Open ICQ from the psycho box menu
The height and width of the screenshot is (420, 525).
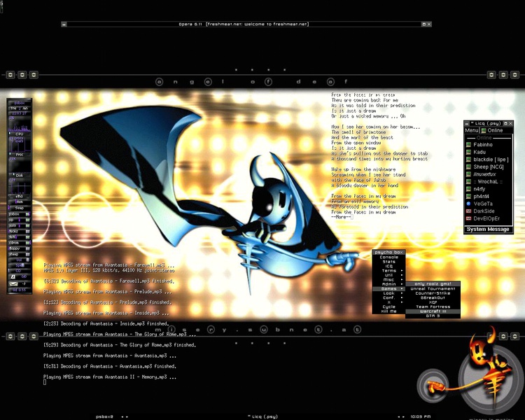pyautogui.click(x=388, y=266)
